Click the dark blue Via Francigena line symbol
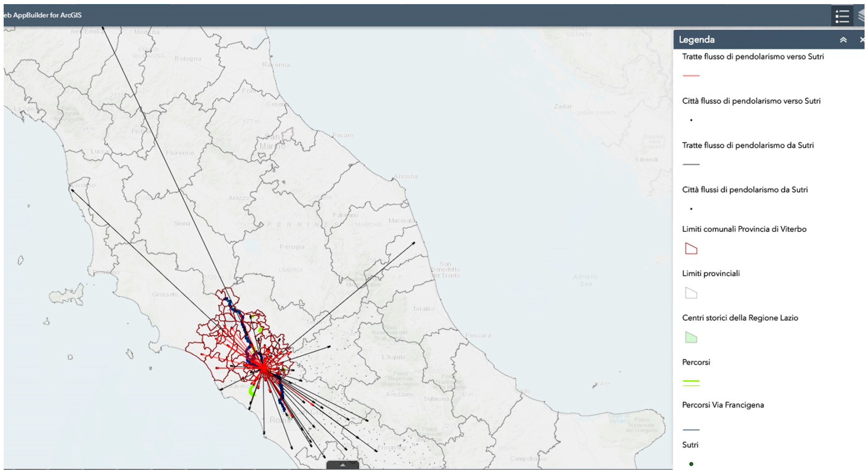Image resolution: width=868 pixels, height=474 pixels. pos(691,430)
